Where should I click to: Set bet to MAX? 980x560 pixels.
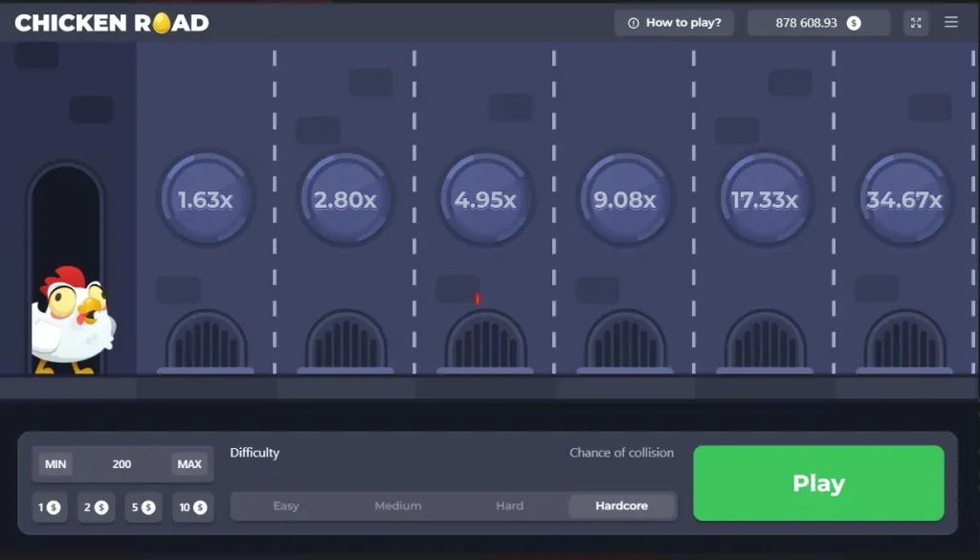pyautogui.click(x=189, y=464)
